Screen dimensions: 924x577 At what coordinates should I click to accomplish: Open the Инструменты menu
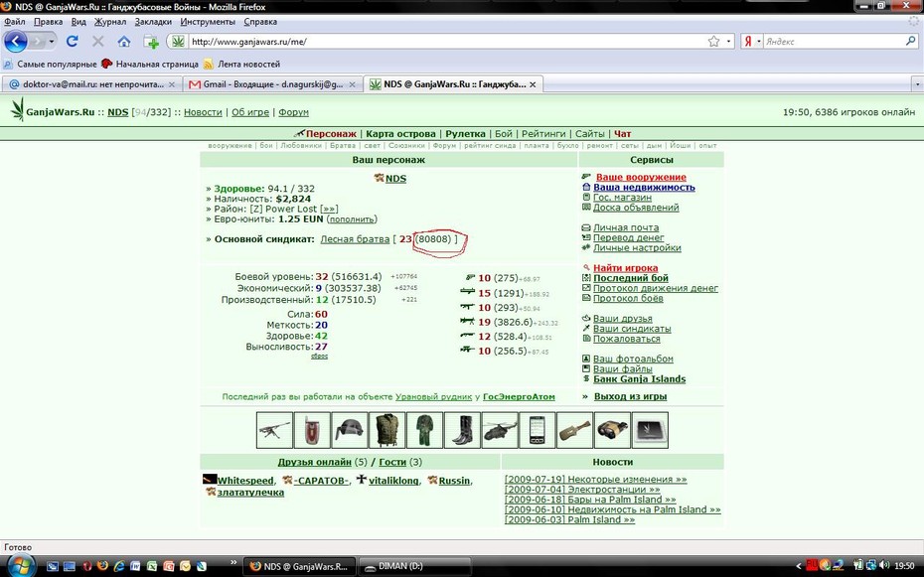tap(208, 22)
